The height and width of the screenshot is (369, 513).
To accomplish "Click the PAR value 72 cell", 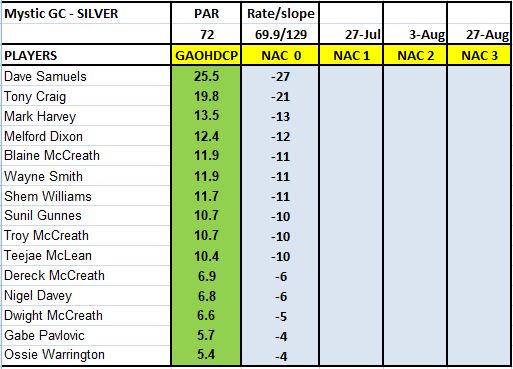I will 206,34.
